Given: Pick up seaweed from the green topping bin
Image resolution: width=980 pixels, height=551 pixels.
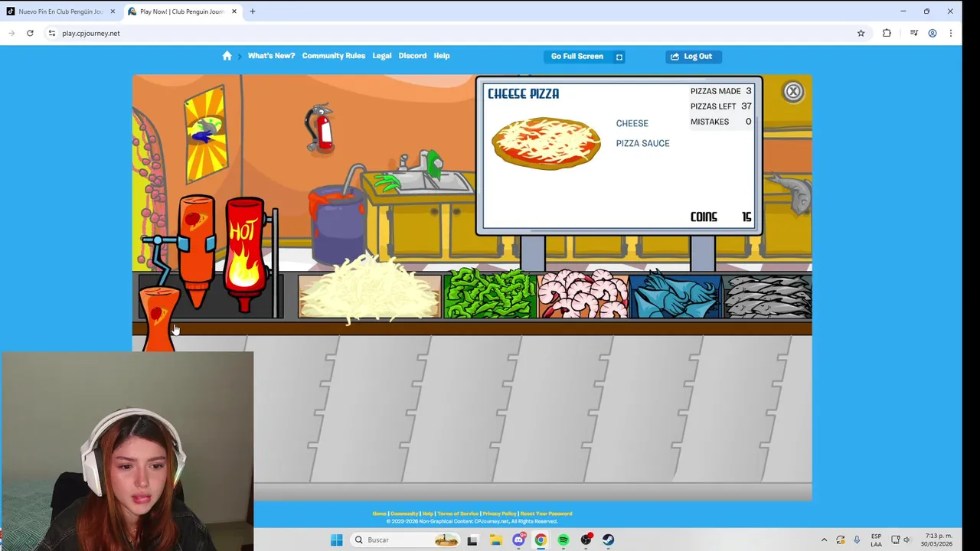Looking at the screenshot, I should (490, 294).
